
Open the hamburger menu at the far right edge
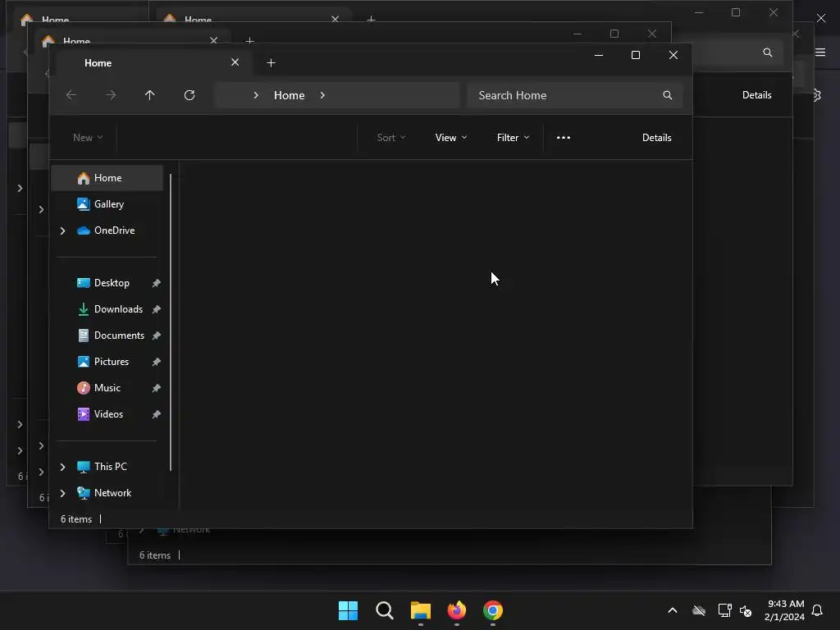point(820,52)
